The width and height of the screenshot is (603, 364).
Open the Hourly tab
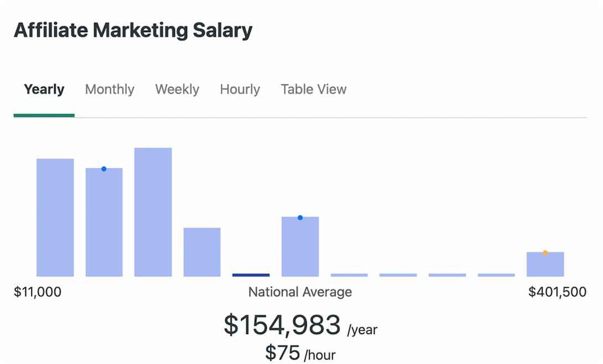tap(240, 90)
